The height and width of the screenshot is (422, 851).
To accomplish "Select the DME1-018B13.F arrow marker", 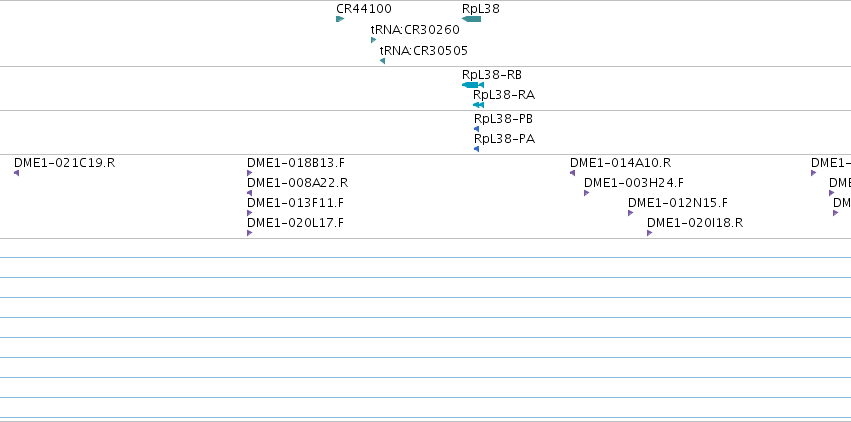I will pos(250,173).
